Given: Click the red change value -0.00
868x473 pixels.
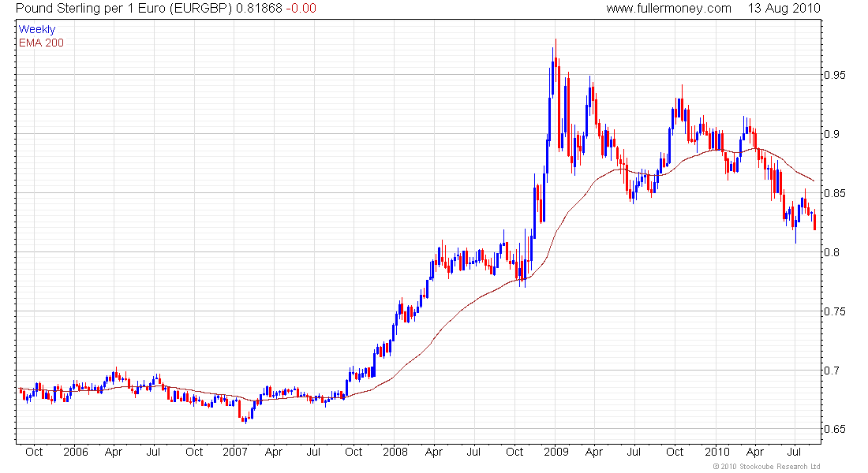Looking at the screenshot, I should pos(301,9).
